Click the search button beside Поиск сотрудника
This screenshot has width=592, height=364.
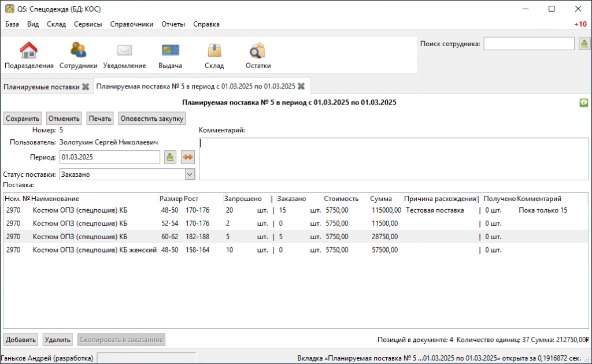(x=584, y=44)
